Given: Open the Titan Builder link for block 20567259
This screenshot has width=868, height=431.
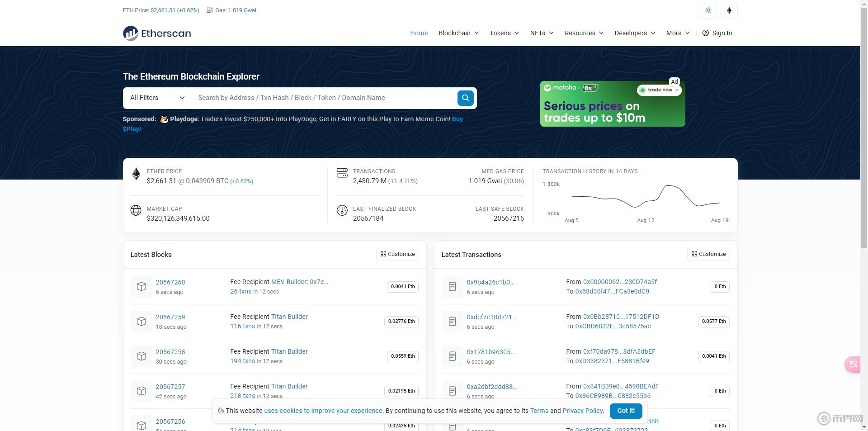Looking at the screenshot, I should pyautogui.click(x=289, y=317).
